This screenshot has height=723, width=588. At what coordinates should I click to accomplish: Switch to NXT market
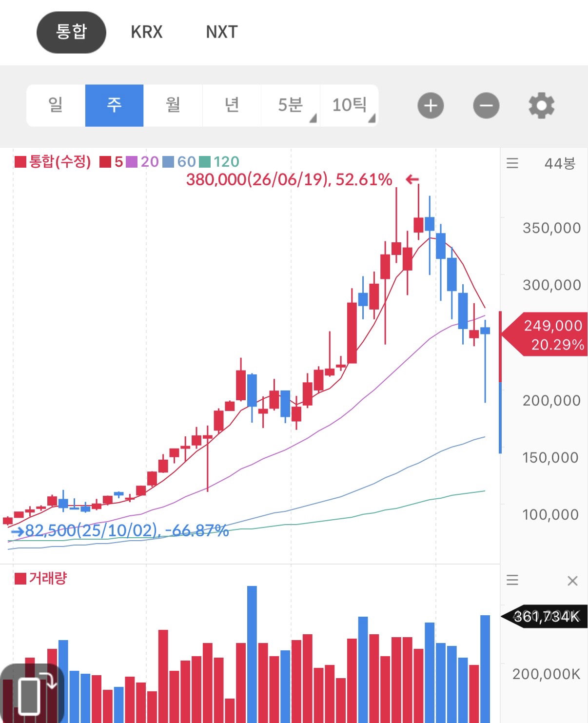pyautogui.click(x=222, y=32)
